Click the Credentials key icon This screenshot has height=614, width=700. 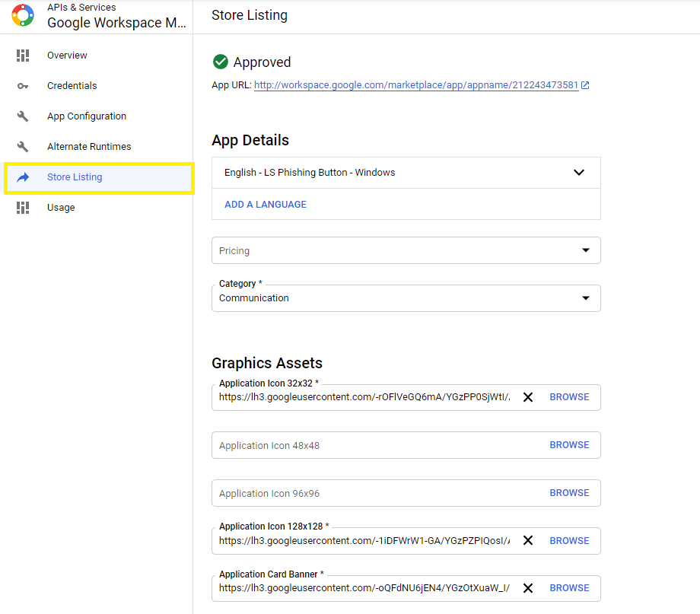click(23, 86)
